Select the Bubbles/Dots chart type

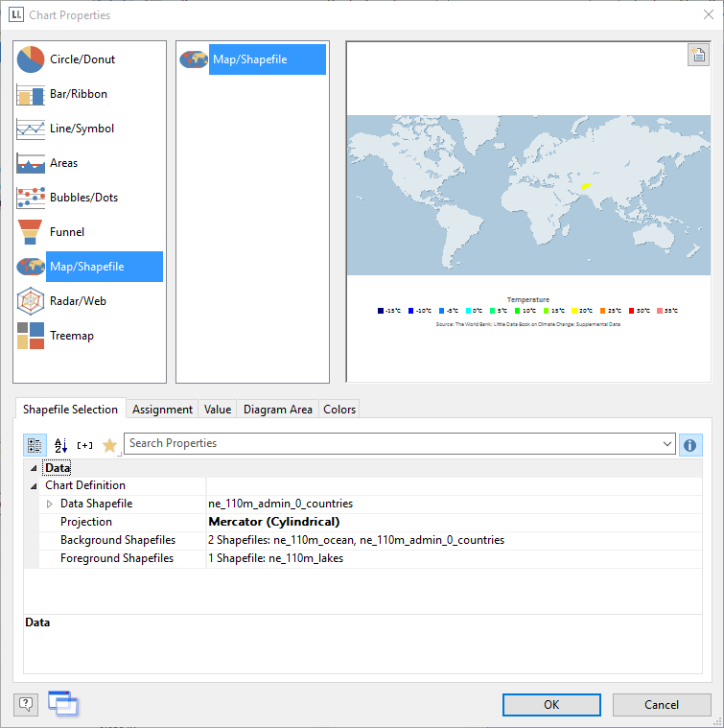(x=83, y=198)
